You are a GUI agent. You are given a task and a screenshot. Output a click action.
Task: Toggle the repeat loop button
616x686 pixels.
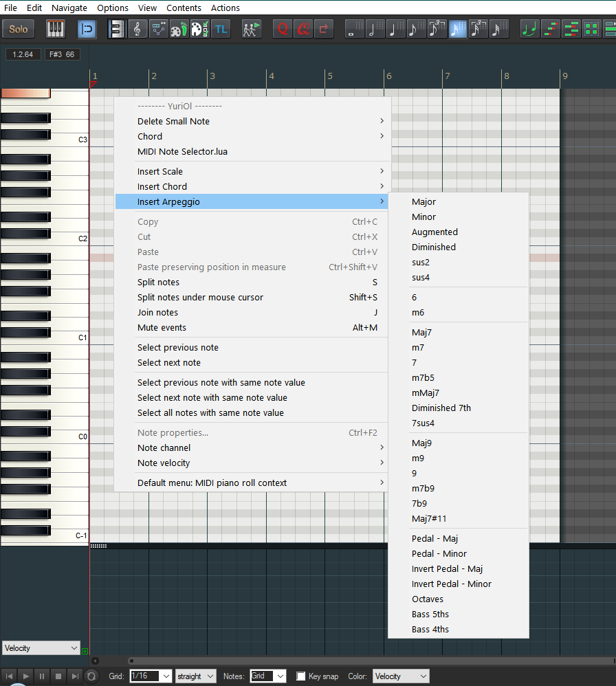(91, 676)
